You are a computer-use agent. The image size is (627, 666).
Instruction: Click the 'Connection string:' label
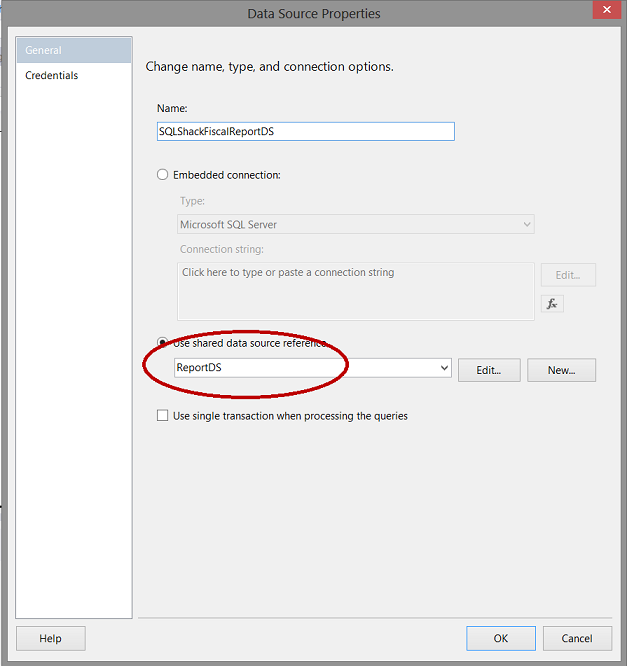tap(222, 249)
